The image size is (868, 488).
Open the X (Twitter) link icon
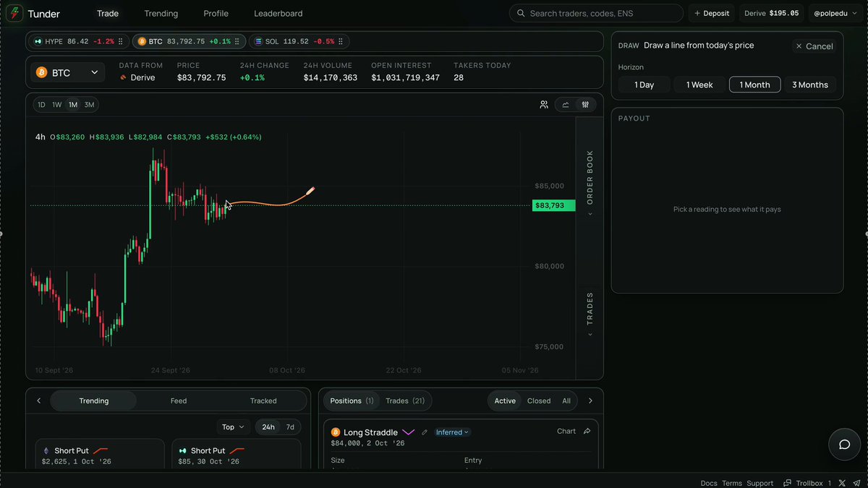(x=841, y=483)
